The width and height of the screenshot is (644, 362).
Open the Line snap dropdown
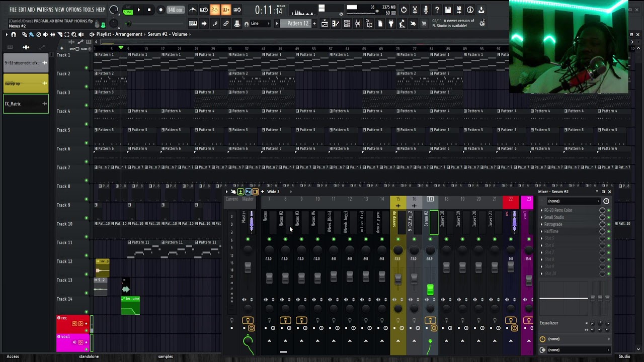(x=261, y=24)
